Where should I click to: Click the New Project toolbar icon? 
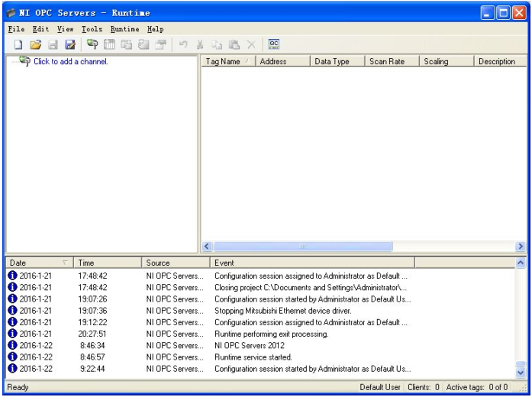tap(18, 44)
